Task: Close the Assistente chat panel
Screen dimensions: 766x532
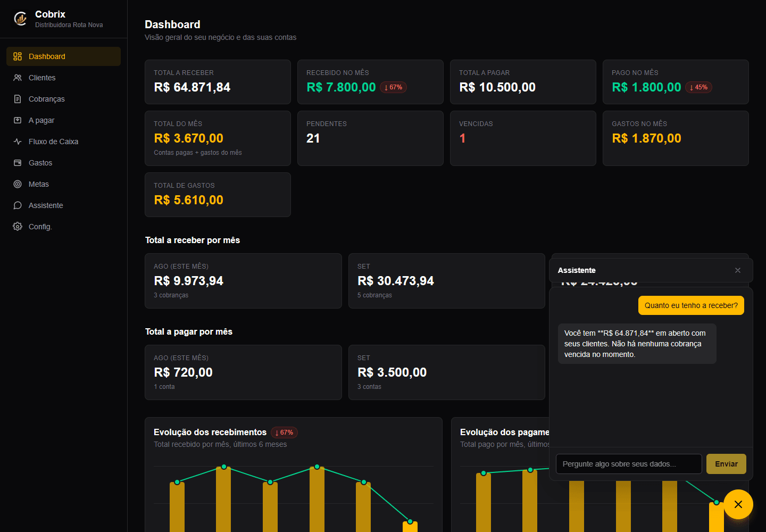Action: click(x=738, y=270)
